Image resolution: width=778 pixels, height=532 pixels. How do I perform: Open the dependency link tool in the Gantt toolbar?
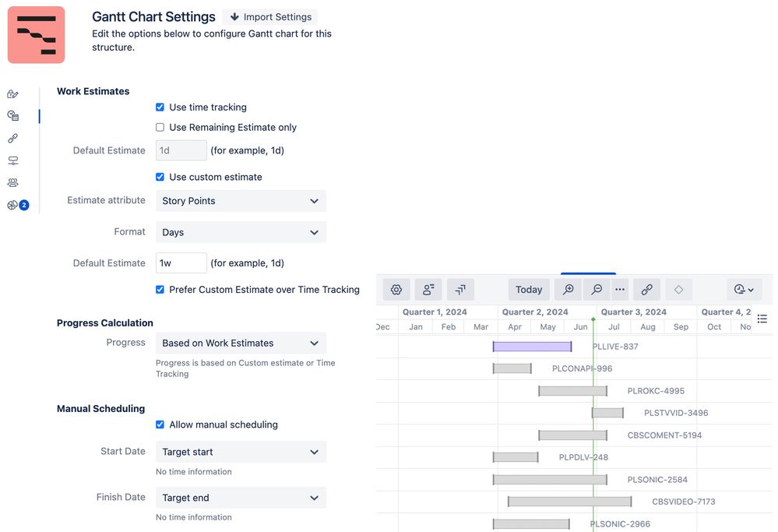pos(646,289)
